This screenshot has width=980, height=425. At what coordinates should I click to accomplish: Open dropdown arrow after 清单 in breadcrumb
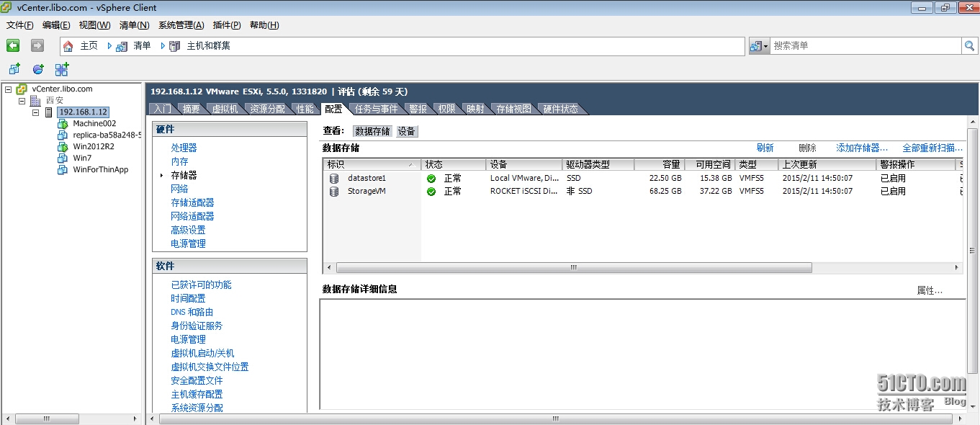coord(163,46)
